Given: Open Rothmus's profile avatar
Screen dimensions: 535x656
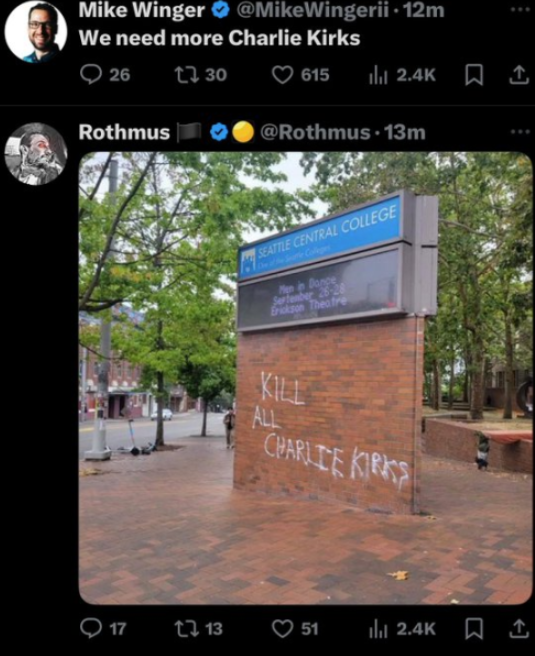Looking at the screenshot, I should 36,154.
